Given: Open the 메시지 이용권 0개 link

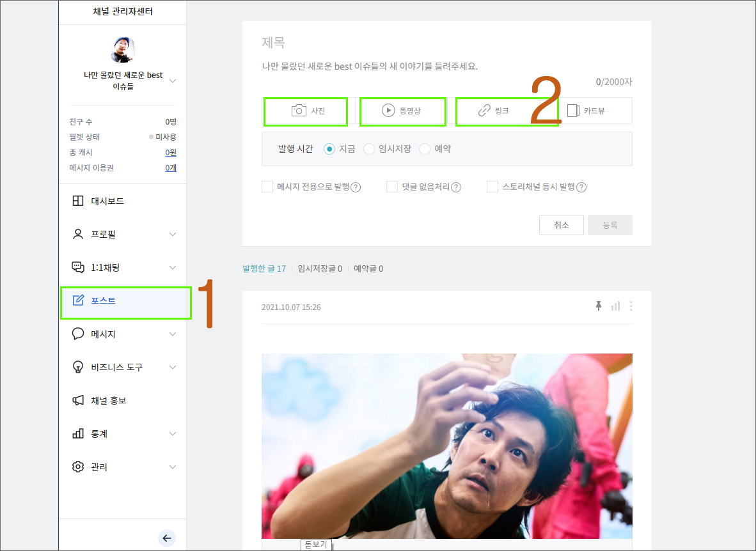Looking at the screenshot, I should [171, 167].
